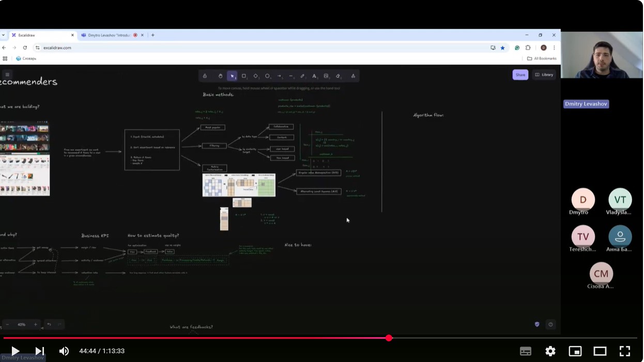Choose the Text tool
This screenshot has height=362, width=644.
(314, 76)
